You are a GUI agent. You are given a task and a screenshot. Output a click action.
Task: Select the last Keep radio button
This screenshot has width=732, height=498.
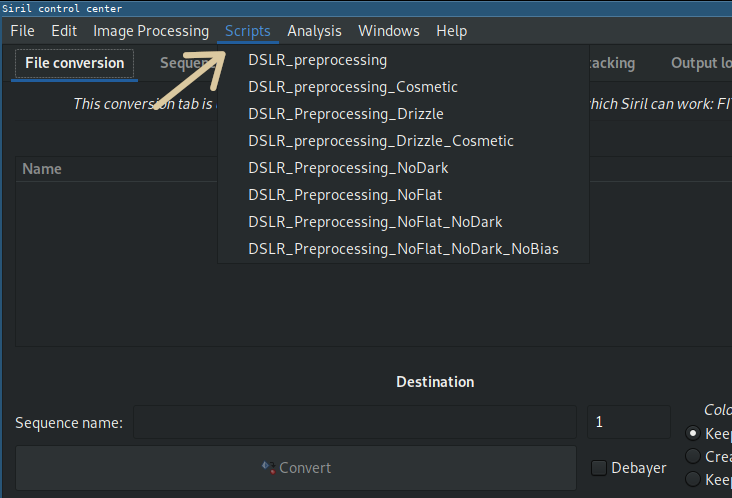pyautogui.click(x=693, y=479)
